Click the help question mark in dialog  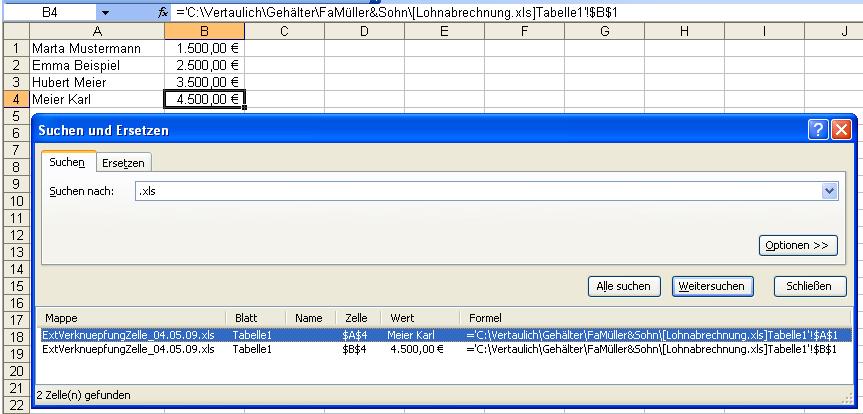pos(819,130)
